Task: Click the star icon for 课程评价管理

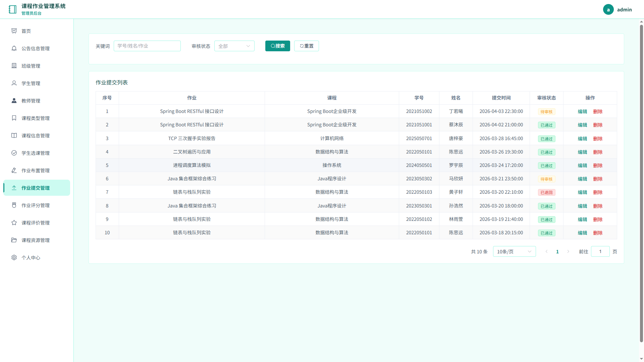Action: tap(14, 223)
